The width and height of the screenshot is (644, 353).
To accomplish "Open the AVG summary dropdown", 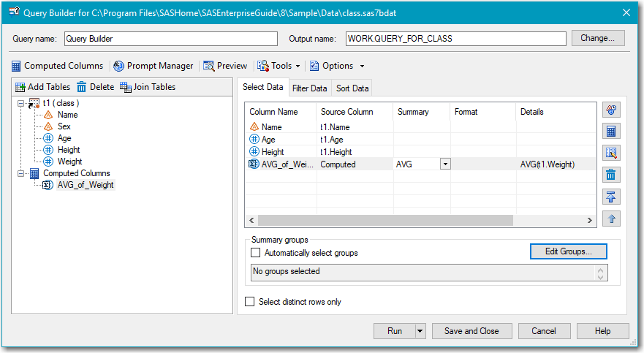I will tap(444, 164).
